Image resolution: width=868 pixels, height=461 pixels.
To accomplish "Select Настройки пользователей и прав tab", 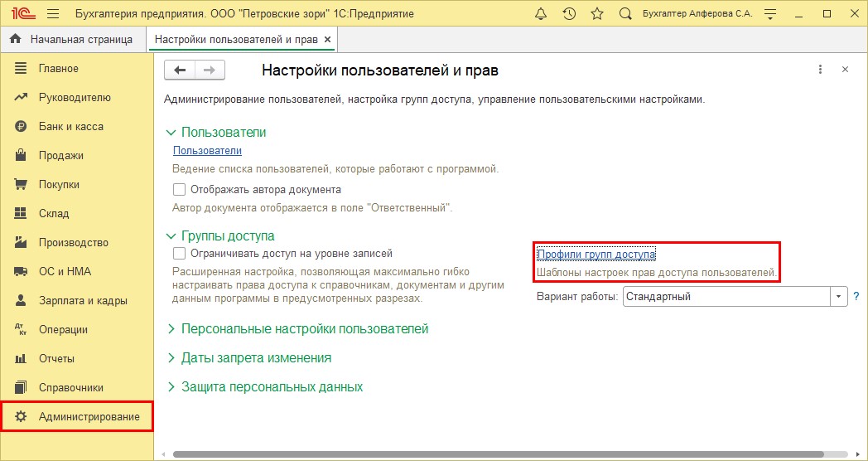I will pyautogui.click(x=236, y=39).
